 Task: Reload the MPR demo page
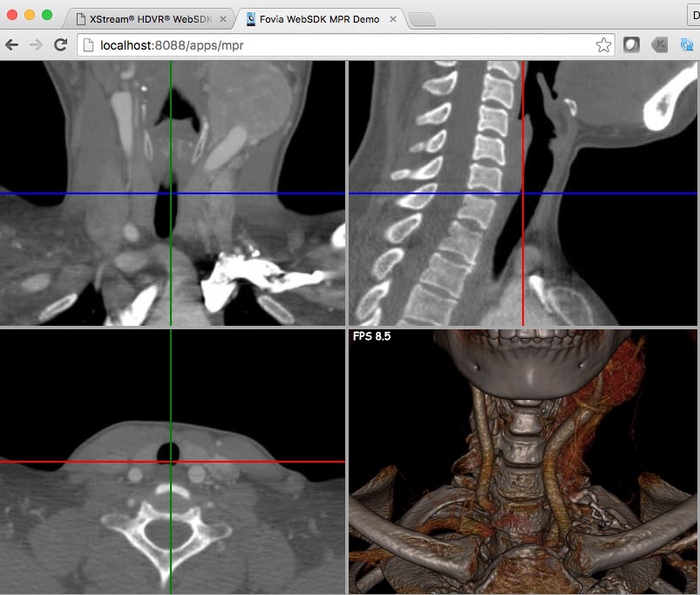(x=60, y=45)
